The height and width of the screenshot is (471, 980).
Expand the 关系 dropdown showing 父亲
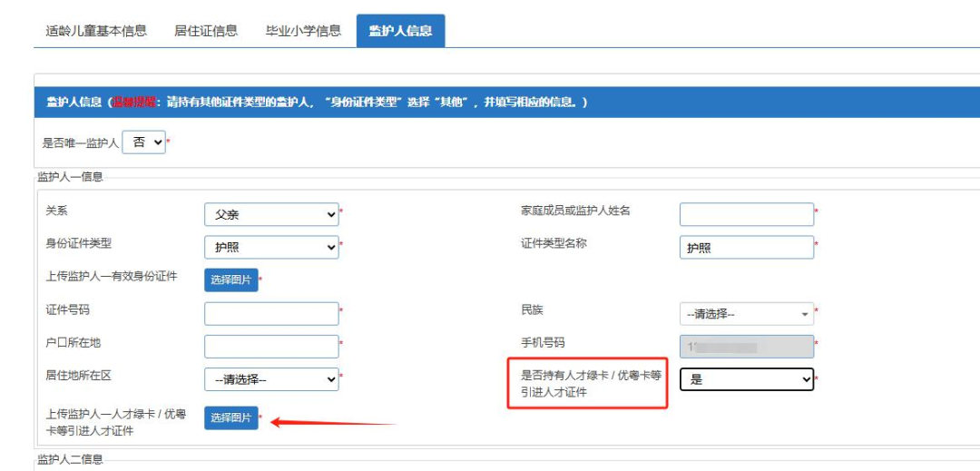[x=271, y=214]
